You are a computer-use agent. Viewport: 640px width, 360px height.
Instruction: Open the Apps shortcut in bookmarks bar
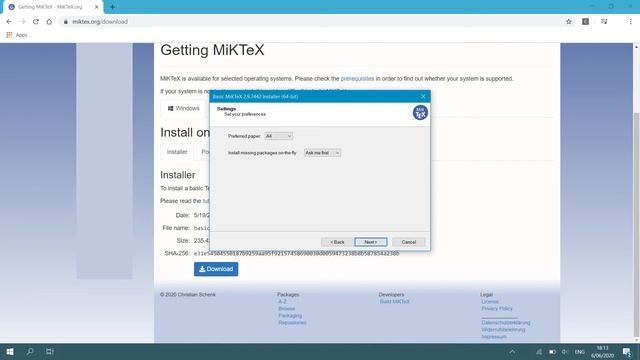17,35
